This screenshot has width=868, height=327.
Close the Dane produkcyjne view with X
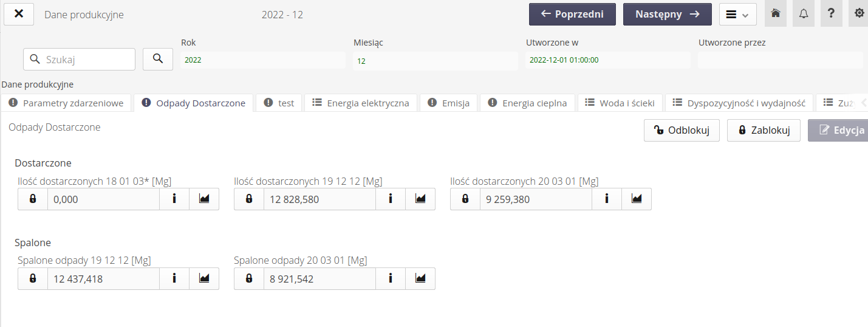(x=19, y=14)
